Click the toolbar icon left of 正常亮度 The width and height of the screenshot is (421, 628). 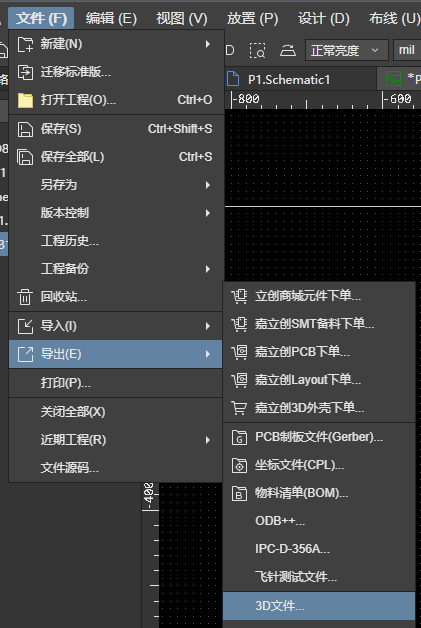coord(288,50)
